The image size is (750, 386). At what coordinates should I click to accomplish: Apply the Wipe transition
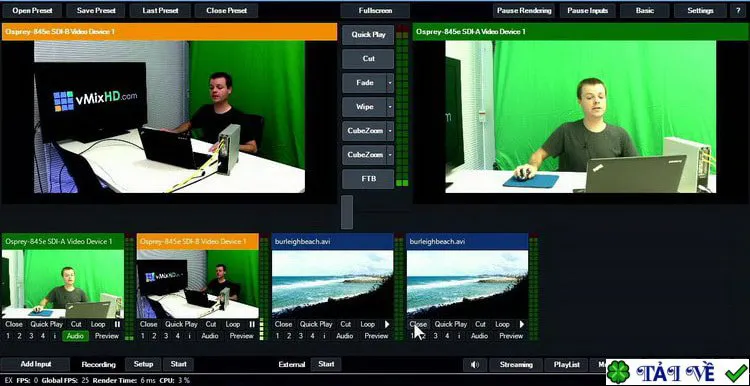click(364, 107)
